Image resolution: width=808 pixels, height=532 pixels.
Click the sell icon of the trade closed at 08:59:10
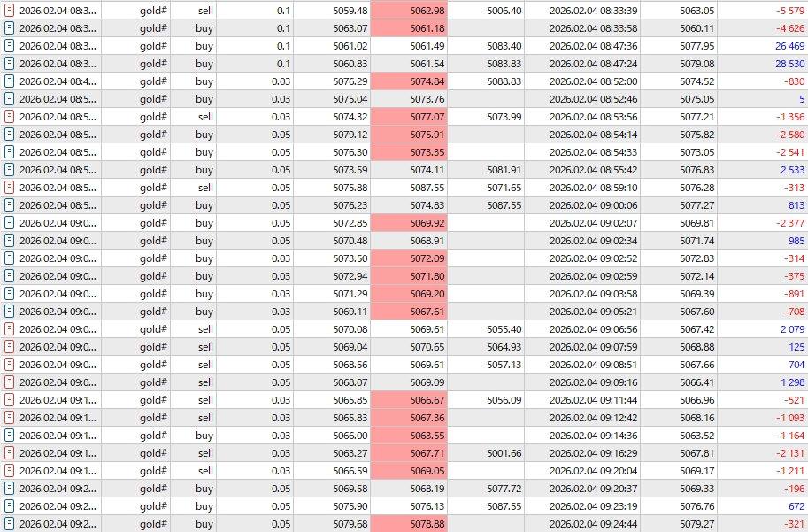point(9,188)
